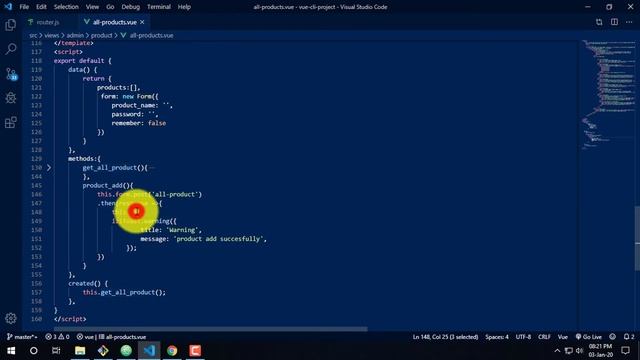Click the vertical editor scrollbar thumb

pyautogui.click(x=637, y=239)
